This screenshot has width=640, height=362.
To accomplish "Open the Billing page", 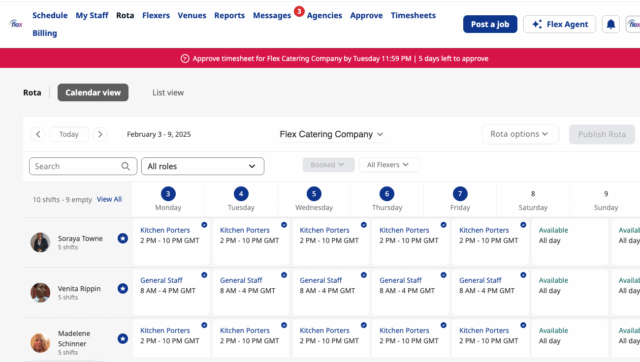I will [44, 33].
